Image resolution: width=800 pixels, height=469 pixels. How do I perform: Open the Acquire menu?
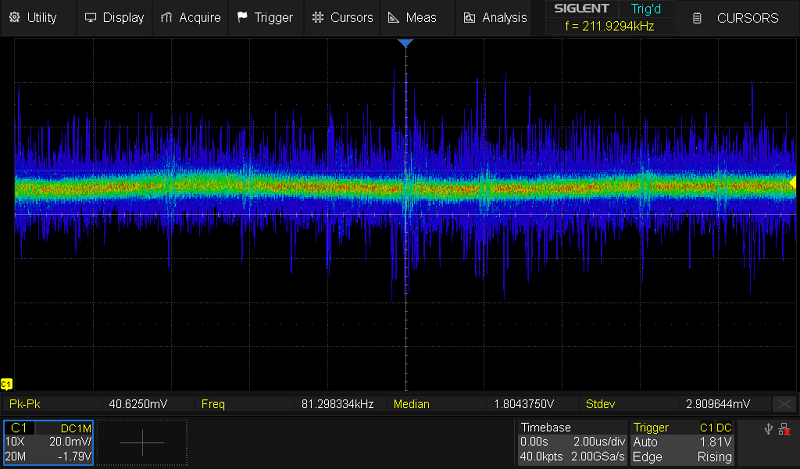click(x=191, y=17)
